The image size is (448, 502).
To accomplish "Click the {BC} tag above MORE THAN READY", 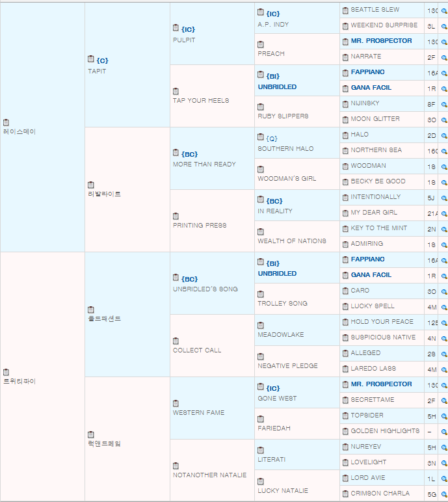I will pyautogui.click(x=190, y=154).
